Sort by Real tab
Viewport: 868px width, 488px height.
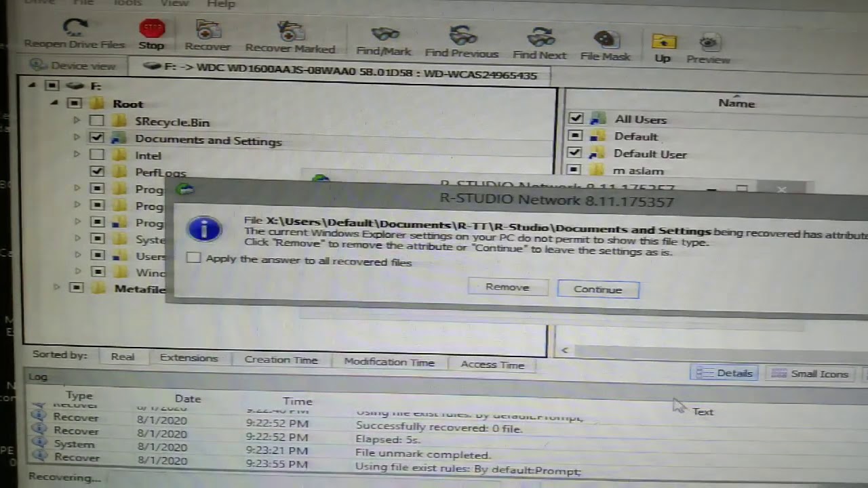tap(122, 357)
